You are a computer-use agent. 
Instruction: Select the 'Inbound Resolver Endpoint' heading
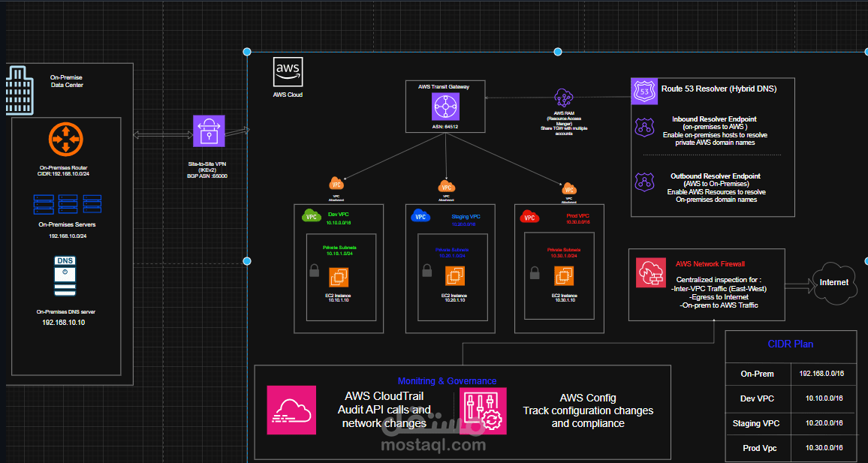714,119
